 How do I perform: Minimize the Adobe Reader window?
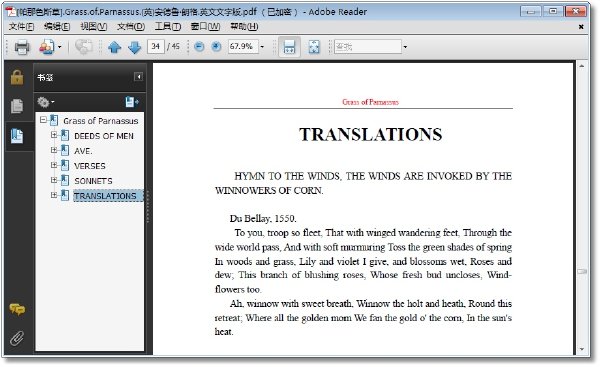point(530,11)
